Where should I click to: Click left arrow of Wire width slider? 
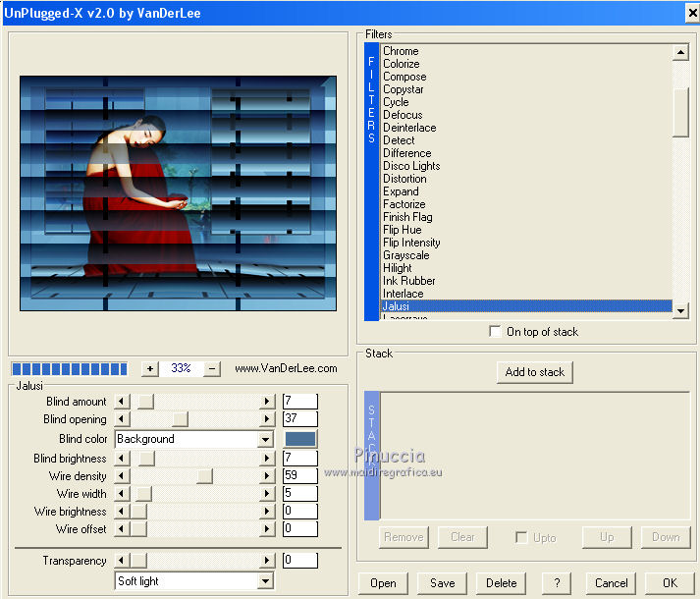point(122,494)
